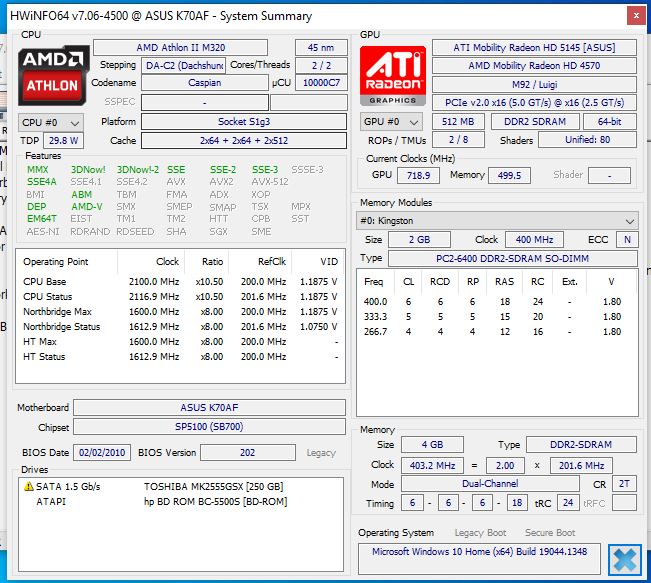Click the ROPs / TMUs value 2 / 8
This screenshot has width=651, height=583.
458,140
